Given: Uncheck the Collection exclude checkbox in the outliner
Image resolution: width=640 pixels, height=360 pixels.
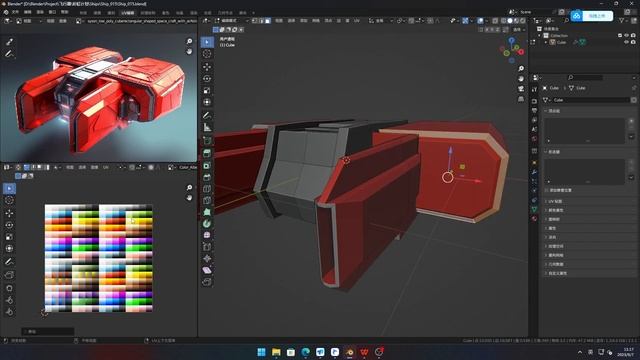Looking at the screenshot, I should pyautogui.click(x=620, y=36).
